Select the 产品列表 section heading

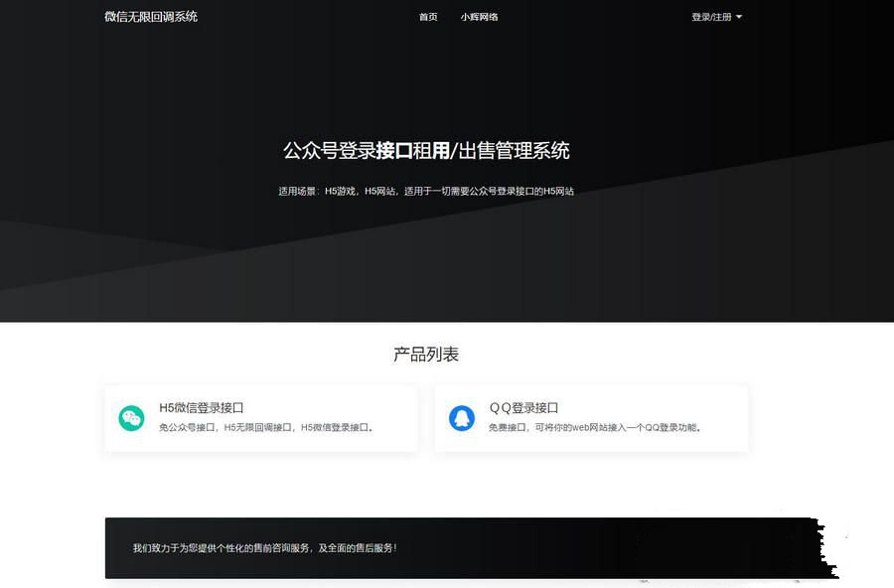tap(426, 355)
